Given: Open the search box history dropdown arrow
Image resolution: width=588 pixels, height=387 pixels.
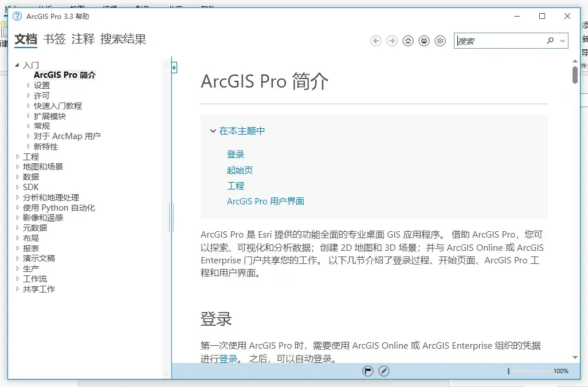Looking at the screenshot, I should (563, 41).
